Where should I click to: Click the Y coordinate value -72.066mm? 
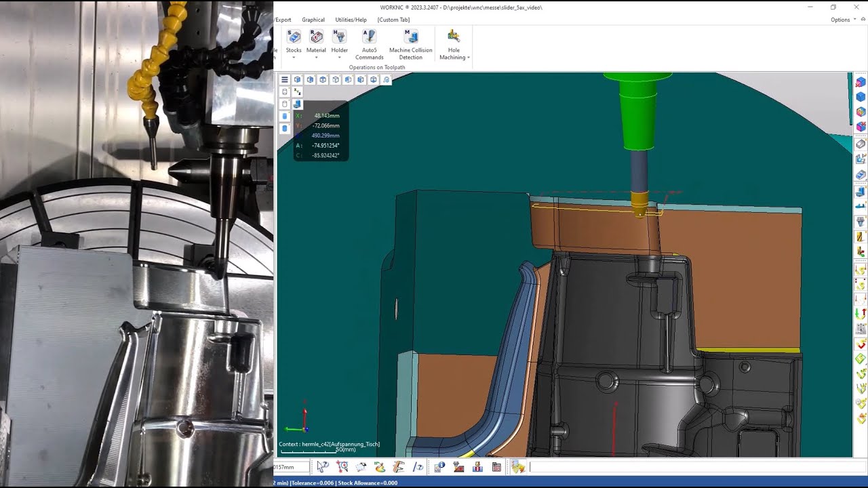click(325, 126)
